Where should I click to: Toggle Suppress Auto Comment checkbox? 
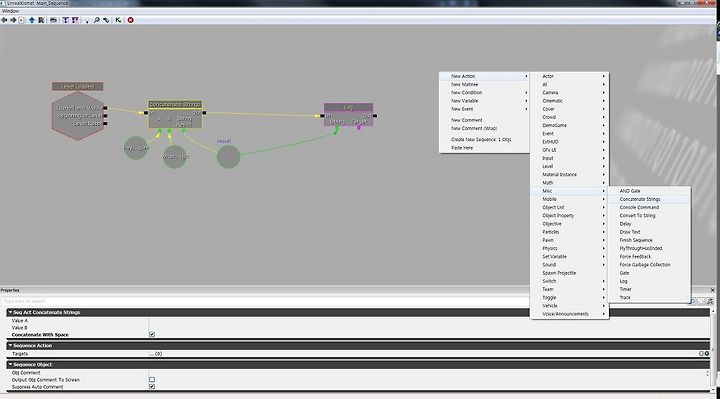(152, 387)
